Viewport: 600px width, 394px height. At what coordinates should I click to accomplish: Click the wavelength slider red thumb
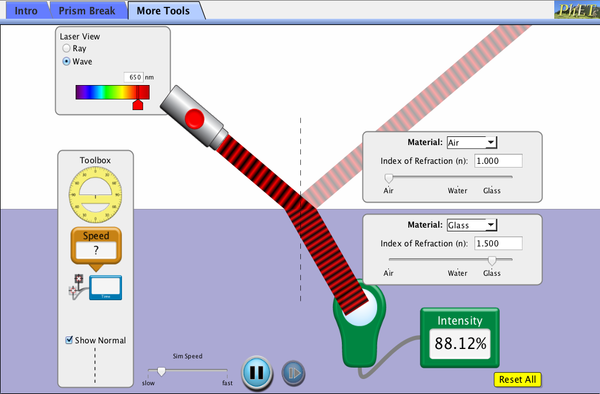138,104
